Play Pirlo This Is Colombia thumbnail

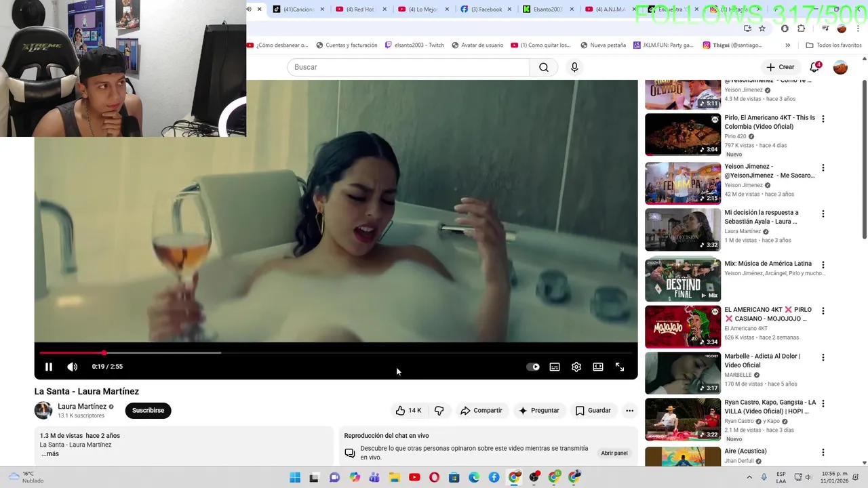tap(683, 134)
